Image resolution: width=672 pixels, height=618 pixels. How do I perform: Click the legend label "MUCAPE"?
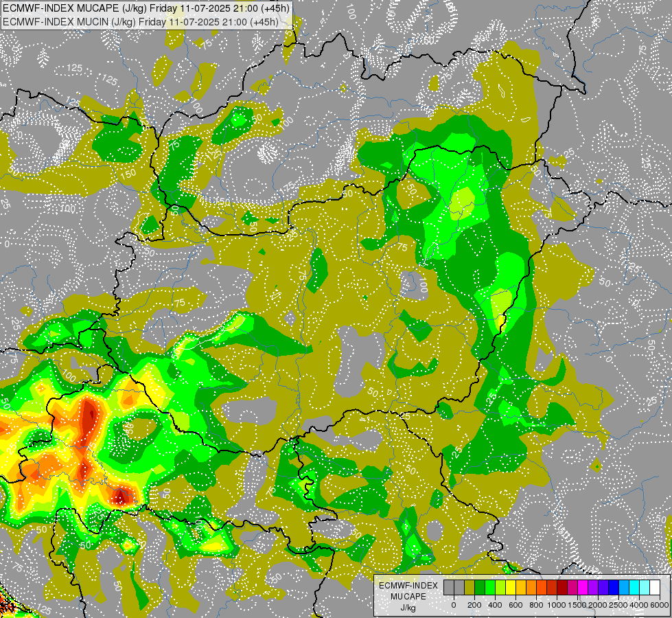(408, 597)
